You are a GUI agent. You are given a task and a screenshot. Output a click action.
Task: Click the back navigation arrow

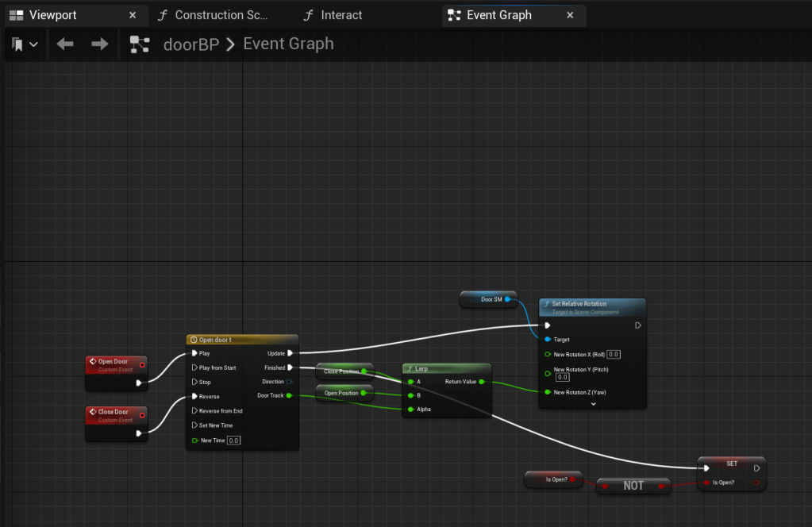(x=65, y=44)
